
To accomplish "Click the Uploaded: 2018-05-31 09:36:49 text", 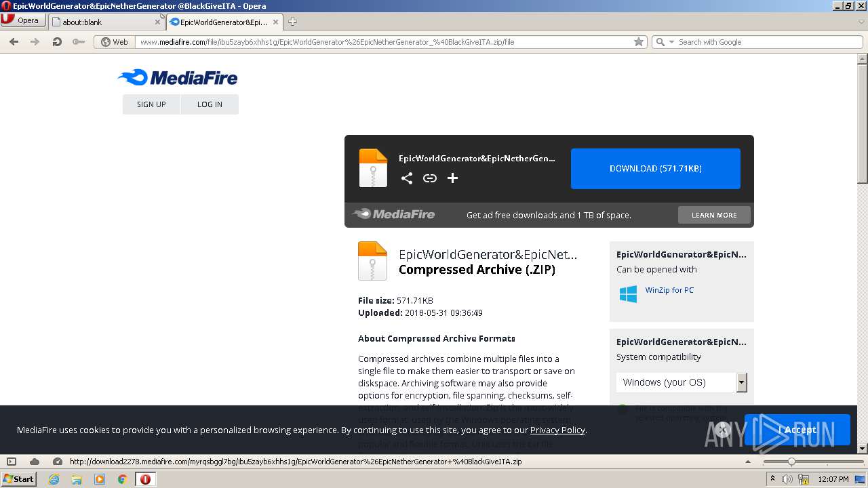I will (x=420, y=312).
